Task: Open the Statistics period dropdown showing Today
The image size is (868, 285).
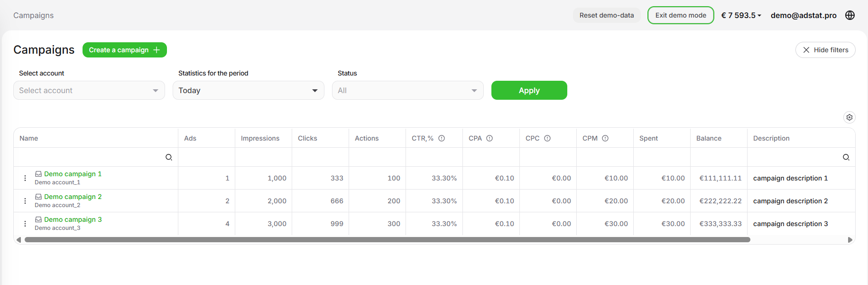Action: click(x=249, y=90)
